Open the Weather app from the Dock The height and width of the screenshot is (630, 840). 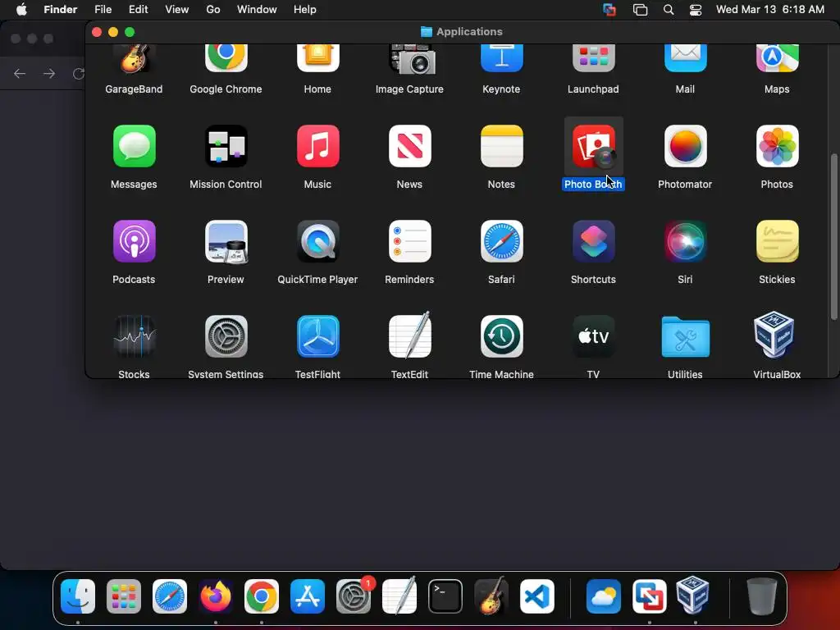pos(604,596)
